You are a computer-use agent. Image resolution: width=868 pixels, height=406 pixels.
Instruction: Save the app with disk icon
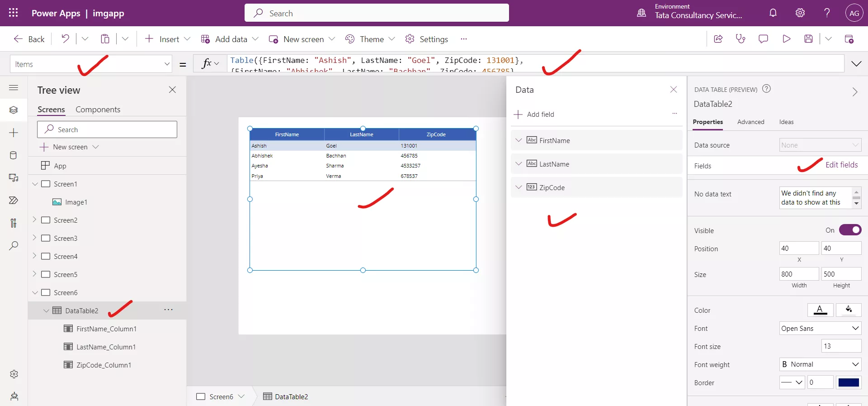tap(809, 39)
